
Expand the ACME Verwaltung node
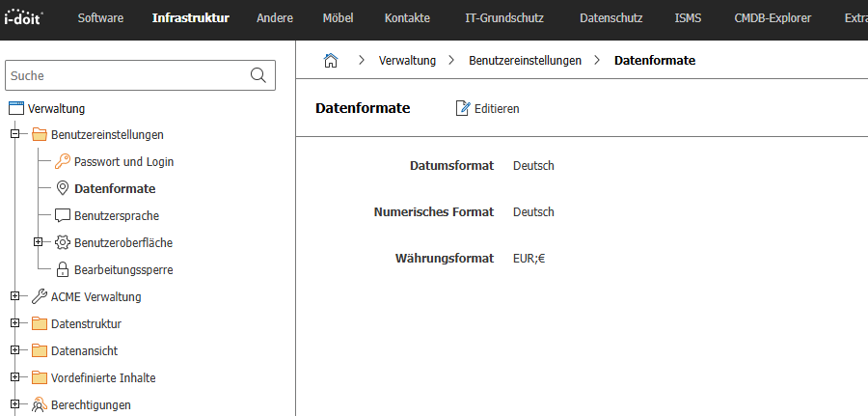tap(15, 297)
